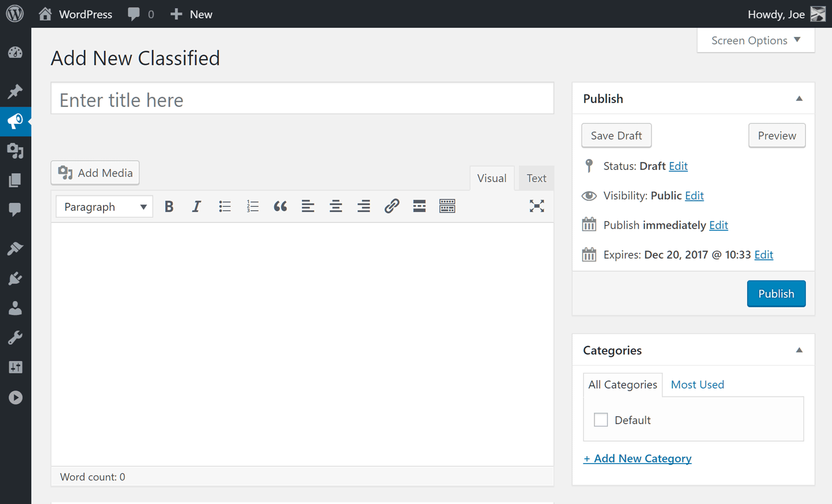Collapse the Publish panel
The image size is (832, 504).
pyautogui.click(x=799, y=99)
